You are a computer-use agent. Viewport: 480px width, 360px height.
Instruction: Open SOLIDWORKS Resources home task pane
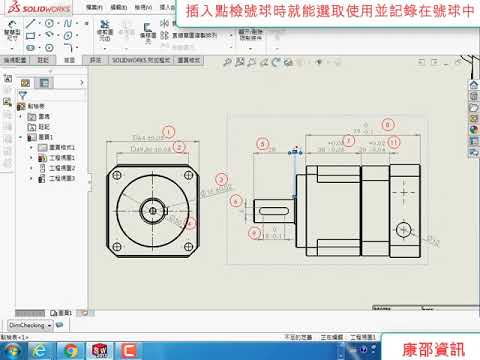(474, 85)
